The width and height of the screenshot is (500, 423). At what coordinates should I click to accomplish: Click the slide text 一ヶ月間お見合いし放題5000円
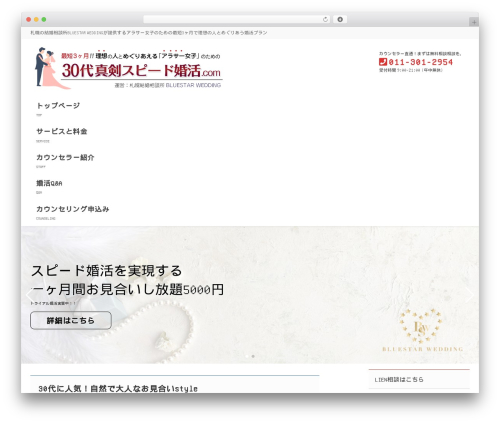[127, 289]
